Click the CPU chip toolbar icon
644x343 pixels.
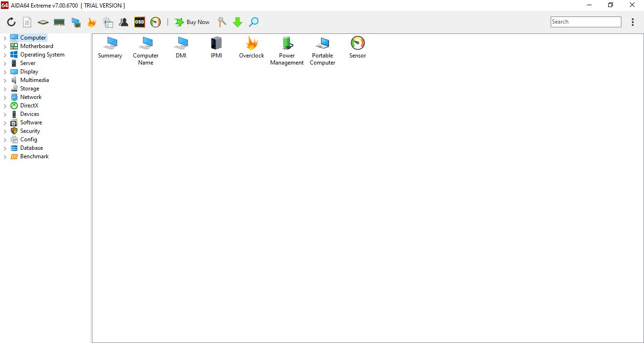pyautogui.click(x=43, y=22)
